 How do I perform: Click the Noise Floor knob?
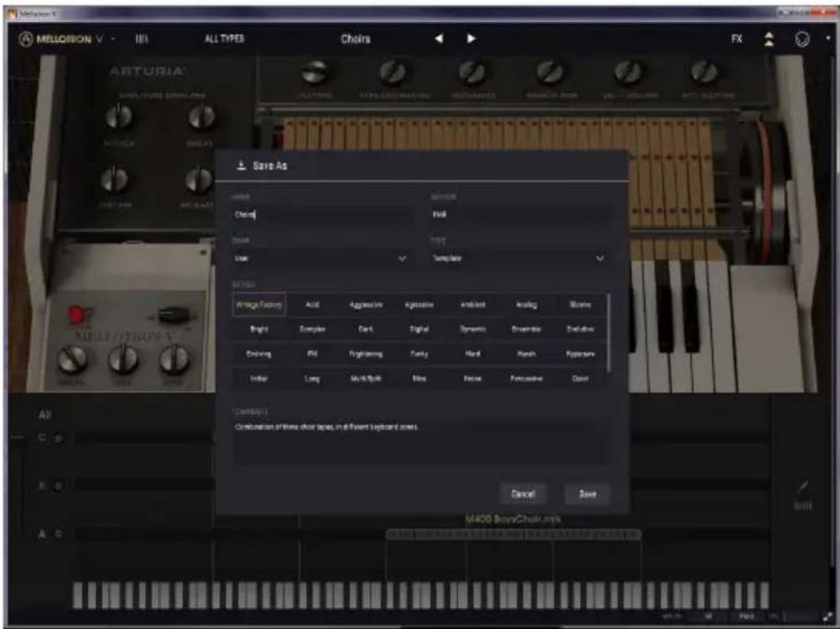(550, 72)
